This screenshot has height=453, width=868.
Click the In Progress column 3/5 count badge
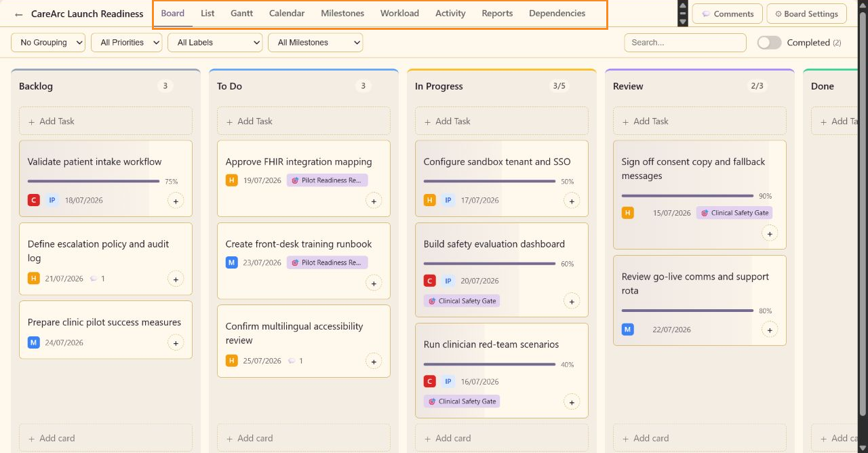click(559, 86)
